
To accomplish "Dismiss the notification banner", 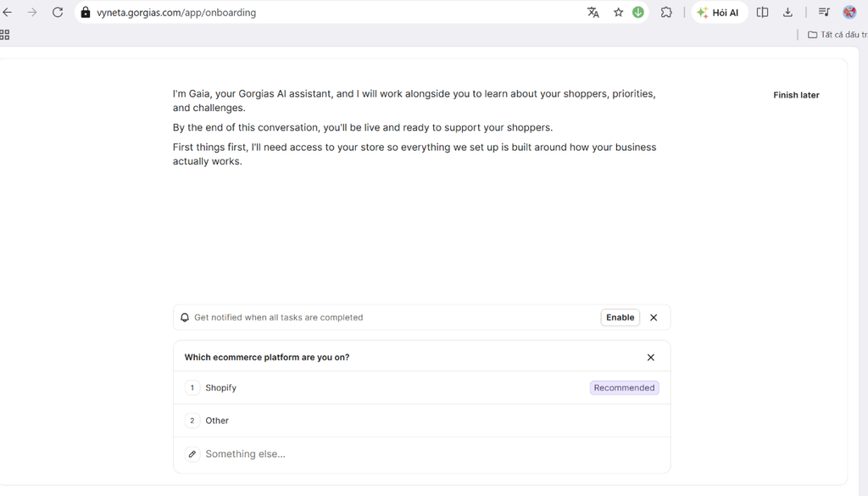I will coord(654,317).
